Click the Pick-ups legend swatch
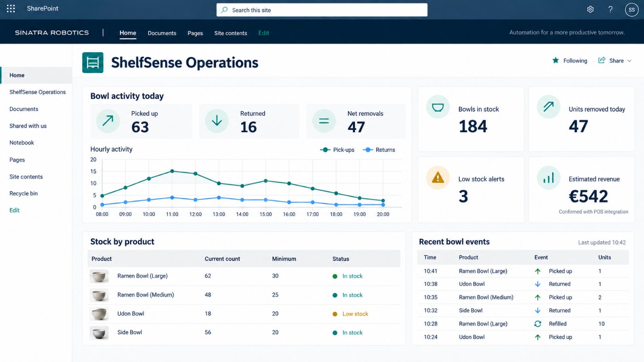Image resolution: width=644 pixels, height=362 pixels. click(326, 150)
